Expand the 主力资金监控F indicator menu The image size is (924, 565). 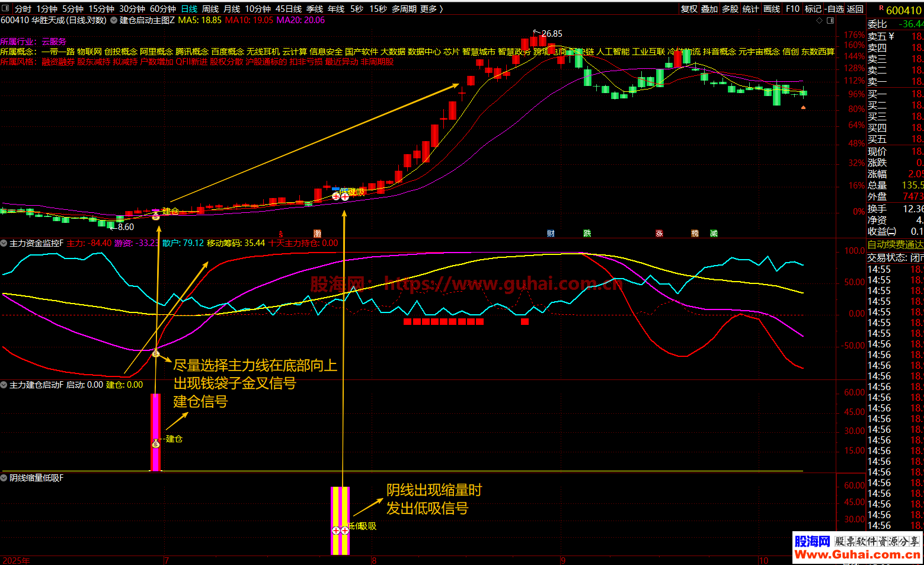tap(4, 243)
